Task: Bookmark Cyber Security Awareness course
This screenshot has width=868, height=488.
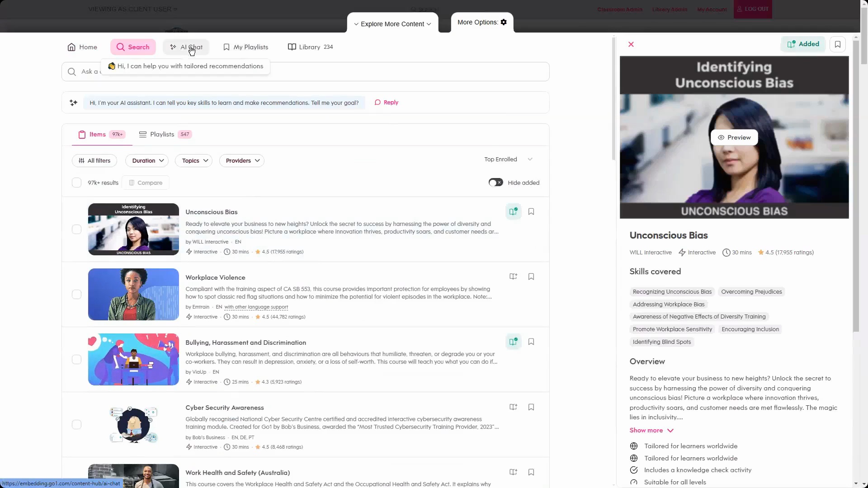Action: point(531,407)
